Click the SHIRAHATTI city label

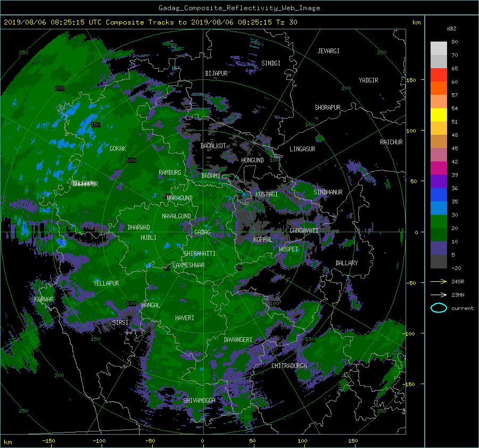pos(200,254)
